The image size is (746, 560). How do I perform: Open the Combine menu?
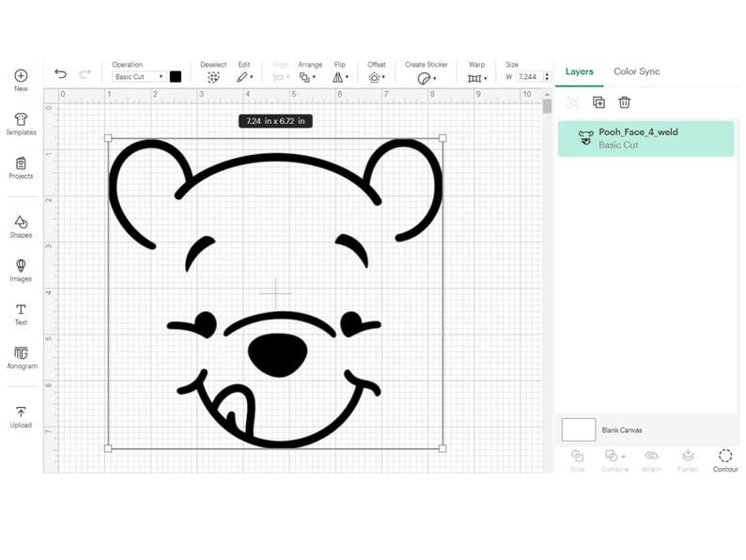[x=614, y=460]
